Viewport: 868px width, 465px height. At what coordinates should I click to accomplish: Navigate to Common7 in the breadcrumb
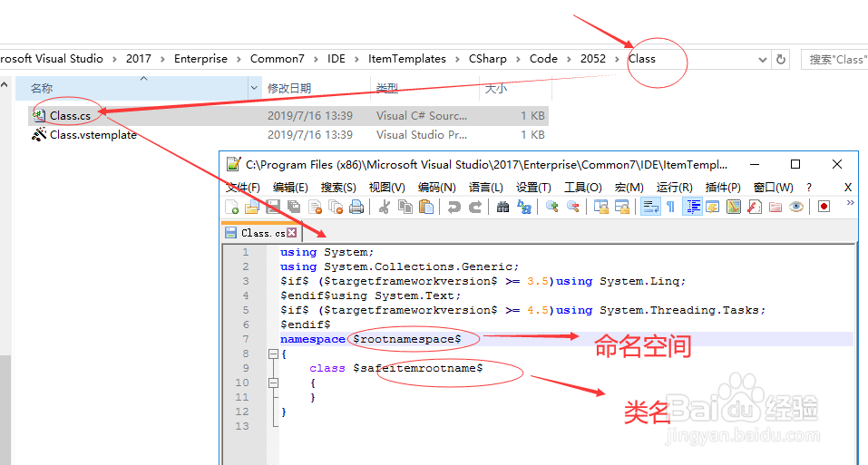[277, 59]
